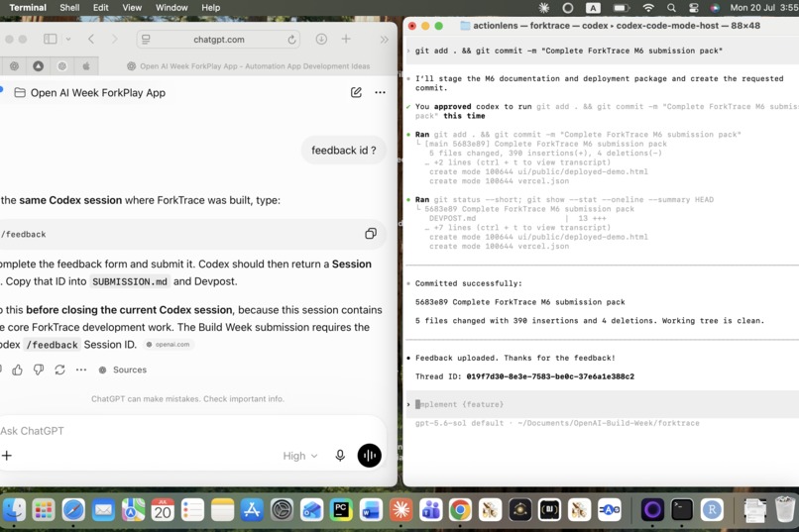Give the response a thumbs down
The image size is (799, 532).
tap(39, 370)
